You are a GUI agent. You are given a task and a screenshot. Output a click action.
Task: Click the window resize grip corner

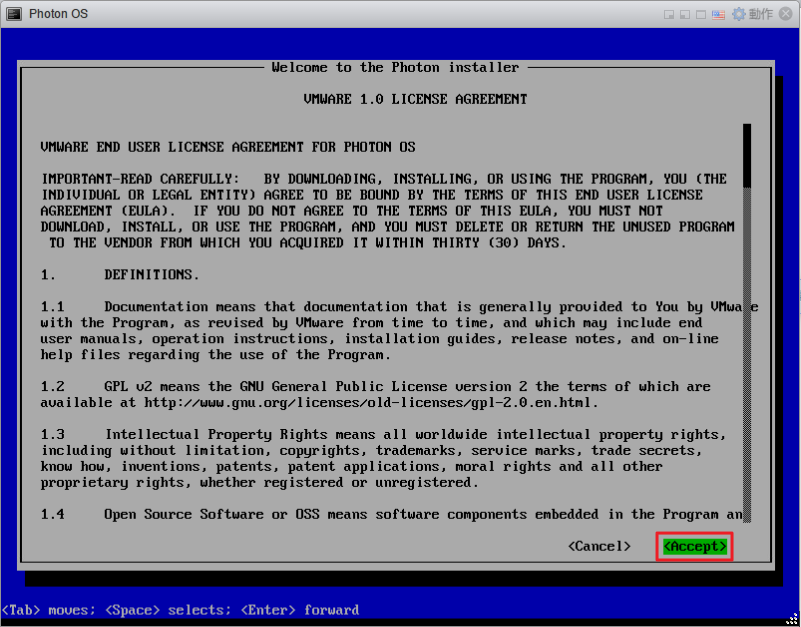coord(792,619)
